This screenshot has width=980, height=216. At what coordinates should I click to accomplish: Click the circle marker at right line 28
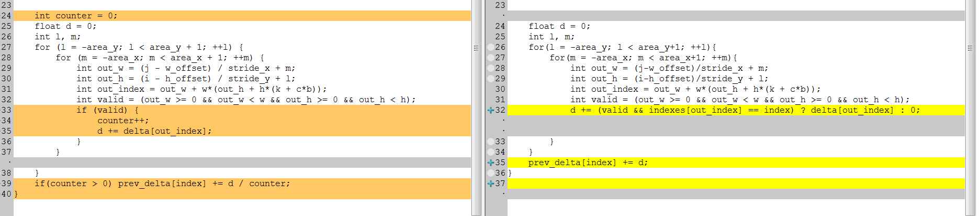pyautogui.click(x=491, y=68)
